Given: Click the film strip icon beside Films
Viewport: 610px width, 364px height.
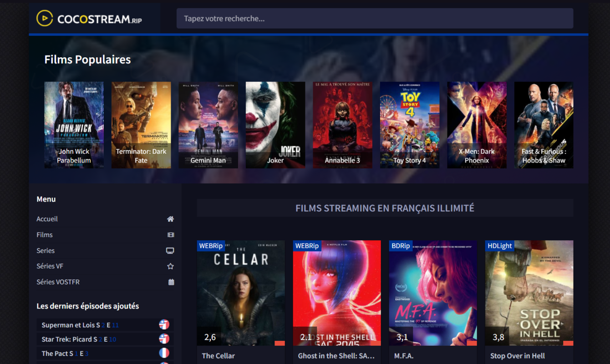Looking at the screenshot, I should tap(171, 235).
